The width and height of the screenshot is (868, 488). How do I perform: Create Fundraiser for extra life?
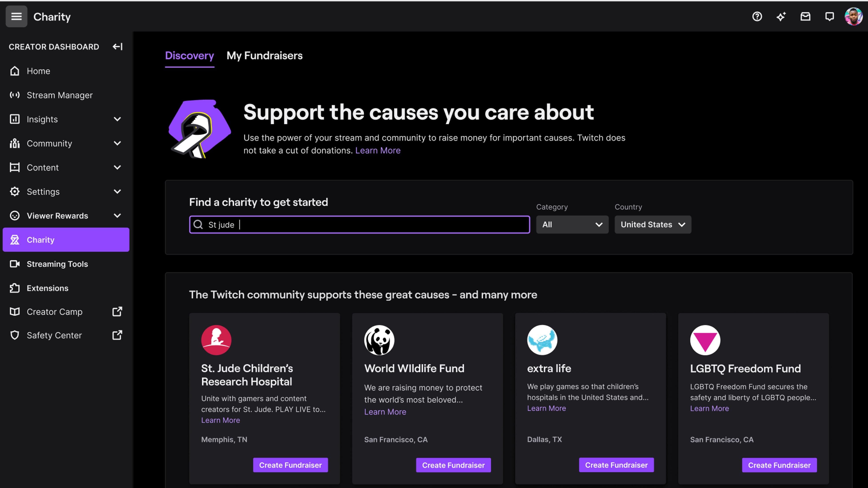(616, 465)
